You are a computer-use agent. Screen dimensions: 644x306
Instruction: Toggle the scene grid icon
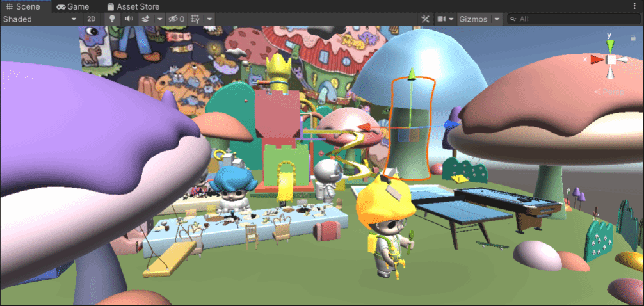(195, 19)
